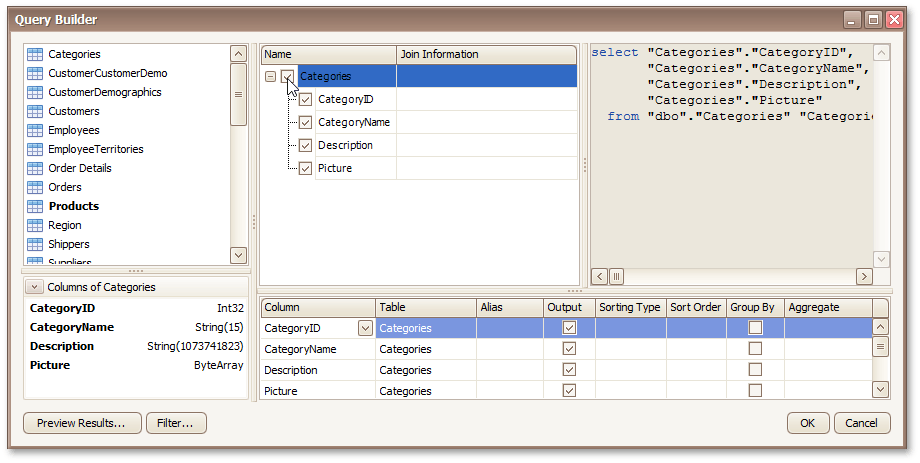Image resolution: width=920 pixels, height=463 pixels.
Task: Click the Customers table icon
Action: [35, 111]
